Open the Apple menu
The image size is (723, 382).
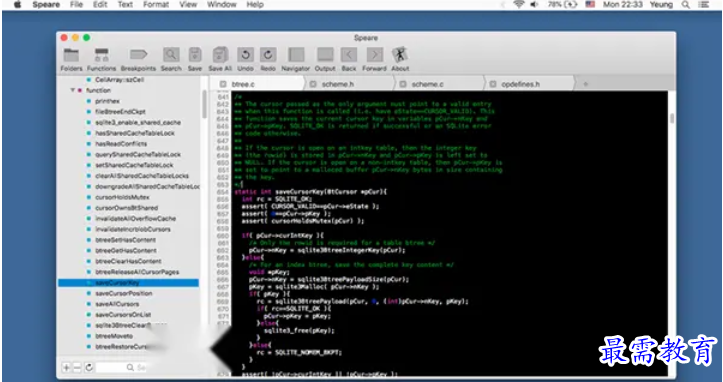18,5
